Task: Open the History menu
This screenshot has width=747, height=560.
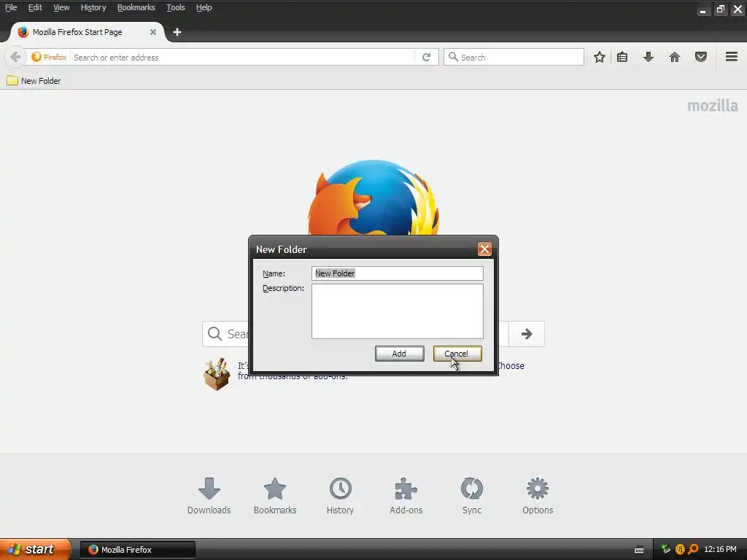Action: [93, 7]
